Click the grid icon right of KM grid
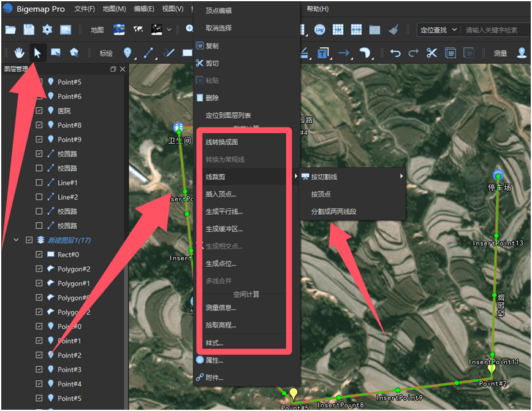The image size is (532, 411). pos(356,30)
